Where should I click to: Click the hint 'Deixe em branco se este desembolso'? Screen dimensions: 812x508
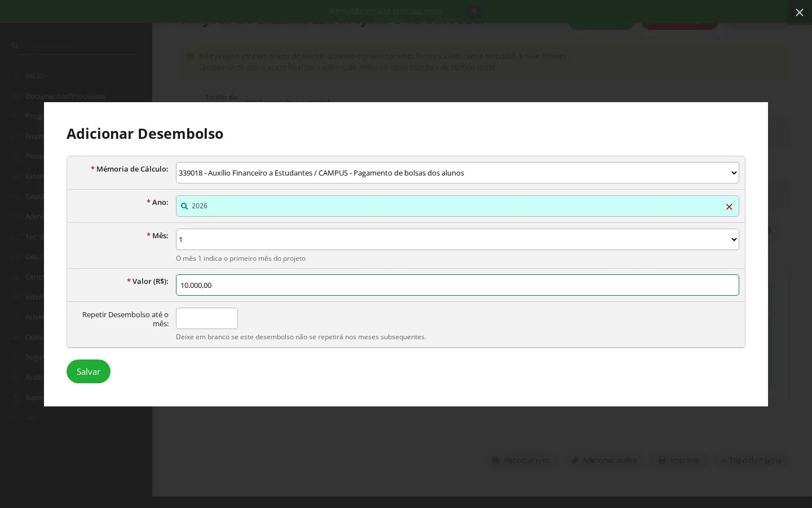301,337
